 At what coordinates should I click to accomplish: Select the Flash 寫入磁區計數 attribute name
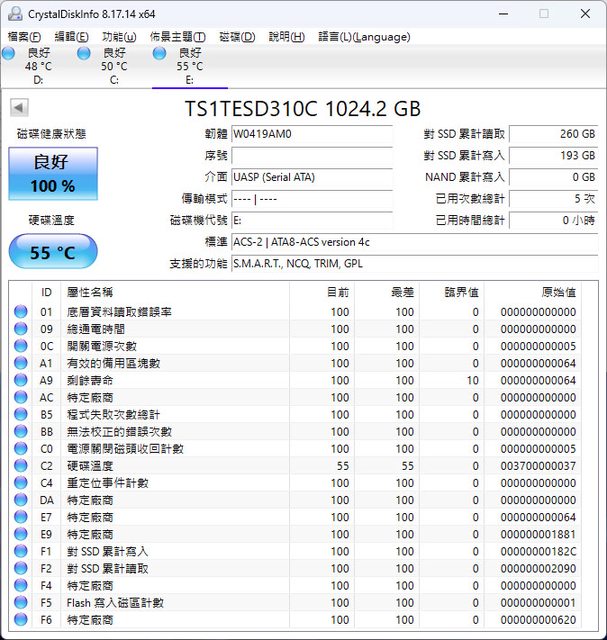[x=115, y=603]
